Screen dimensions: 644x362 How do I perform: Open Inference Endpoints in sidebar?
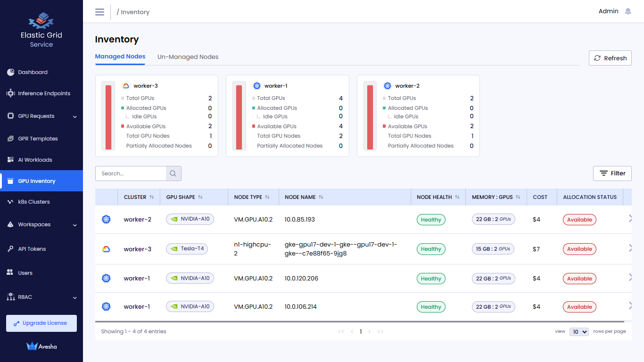(44, 93)
